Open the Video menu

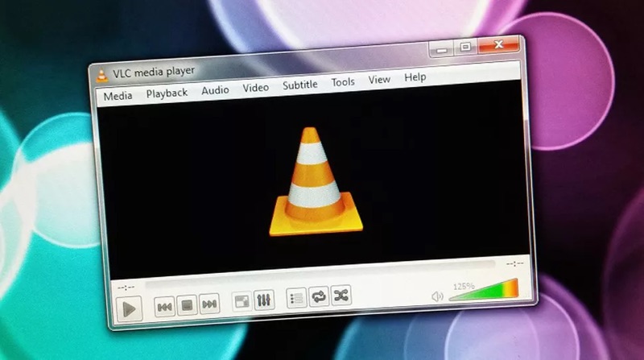point(255,87)
